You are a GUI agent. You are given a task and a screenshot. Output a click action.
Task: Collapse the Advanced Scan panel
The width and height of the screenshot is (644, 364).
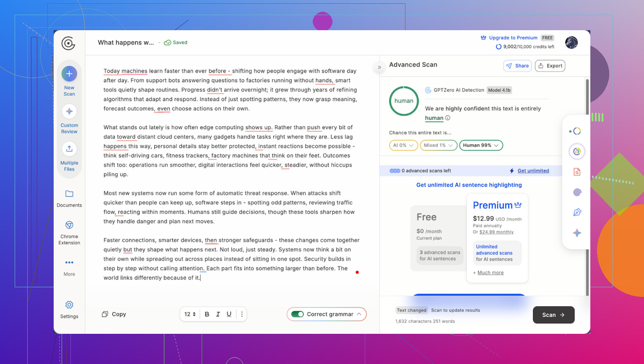pos(379,67)
